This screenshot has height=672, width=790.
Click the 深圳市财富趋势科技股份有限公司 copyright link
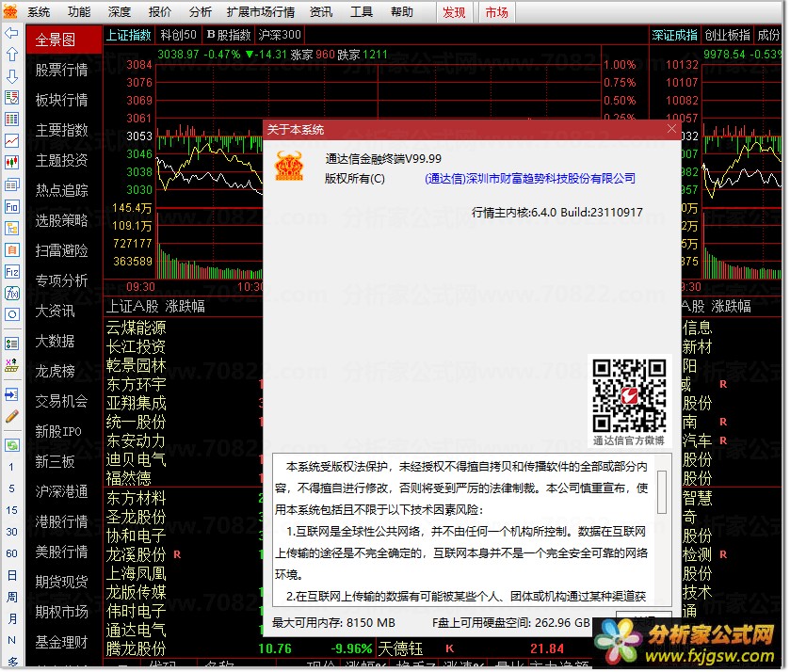click(530, 178)
